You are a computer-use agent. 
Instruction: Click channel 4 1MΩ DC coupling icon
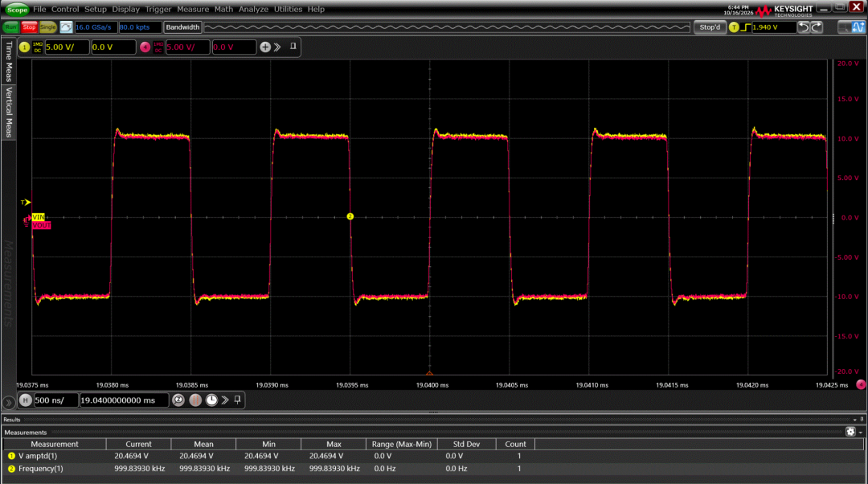click(x=158, y=47)
